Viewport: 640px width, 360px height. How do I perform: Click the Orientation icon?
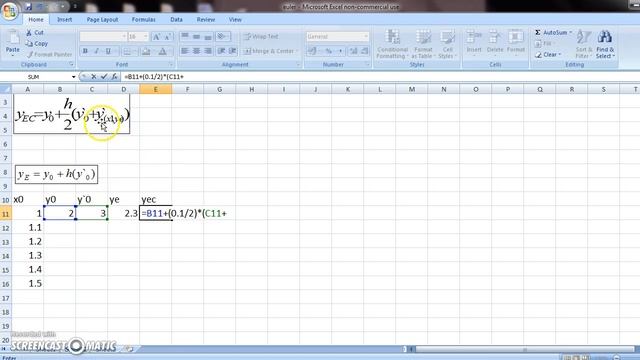pyautogui.click(x=222, y=36)
